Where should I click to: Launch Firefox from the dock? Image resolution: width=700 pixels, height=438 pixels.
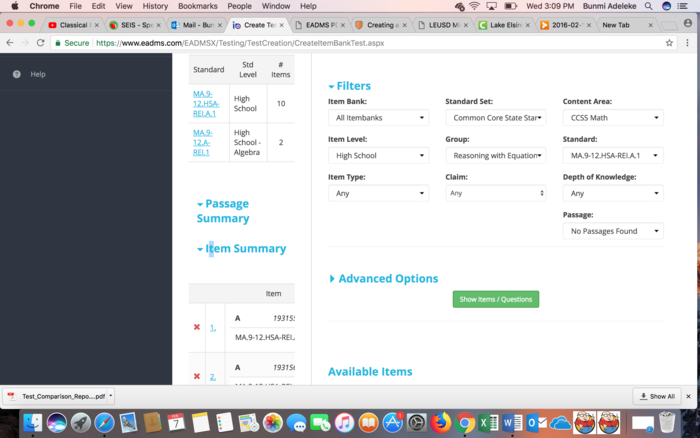pyautogui.click(x=441, y=423)
